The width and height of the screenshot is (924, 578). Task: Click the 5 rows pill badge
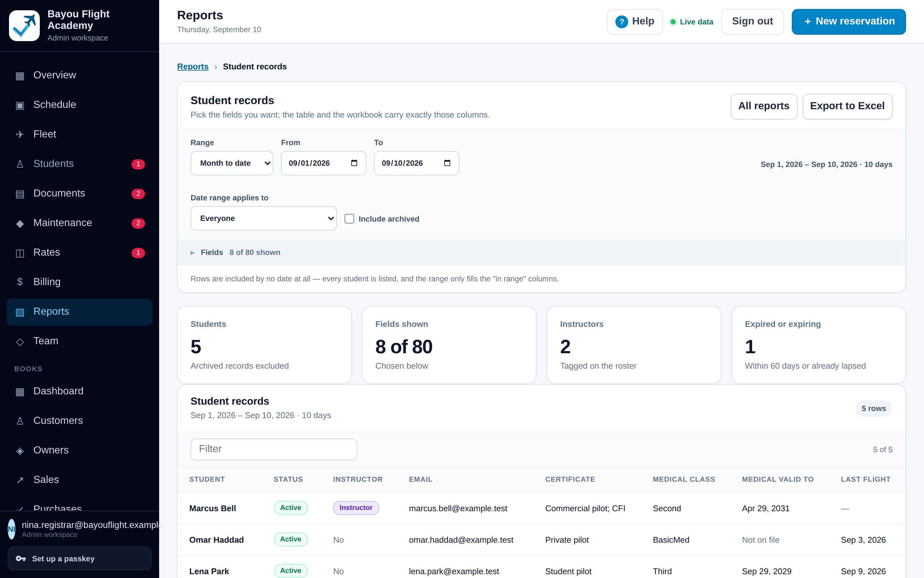(874, 408)
